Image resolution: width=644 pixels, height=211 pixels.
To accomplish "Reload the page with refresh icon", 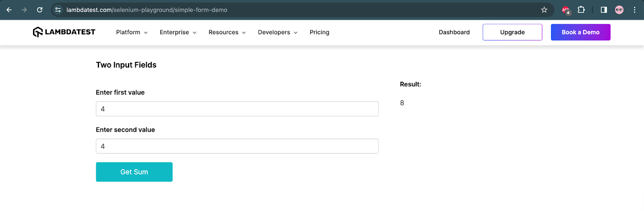I will click(x=39, y=10).
